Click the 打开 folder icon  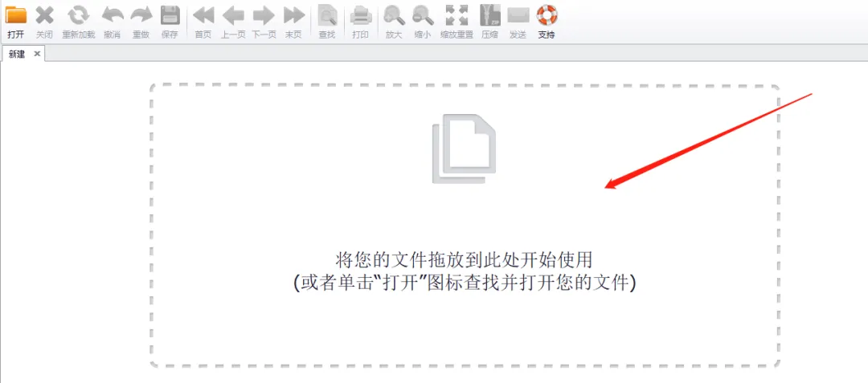(x=16, y=15)
